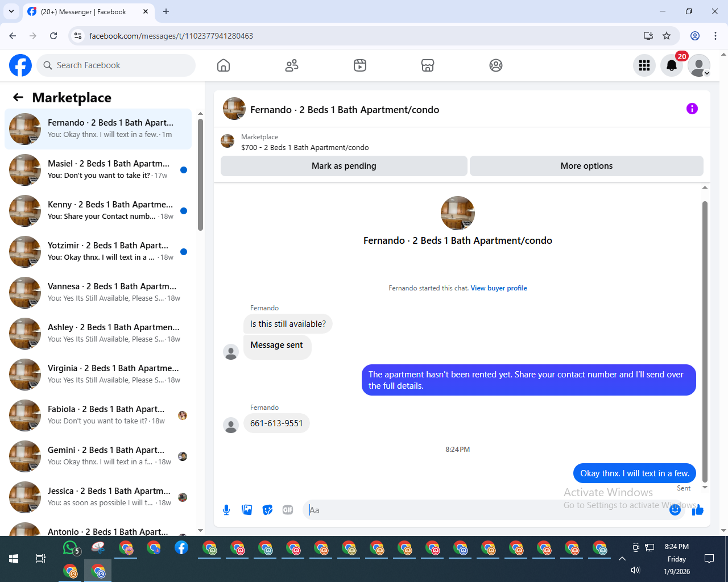Open Antonio conversation in chat list
728x582 pixels.
(x=98, y=528)
